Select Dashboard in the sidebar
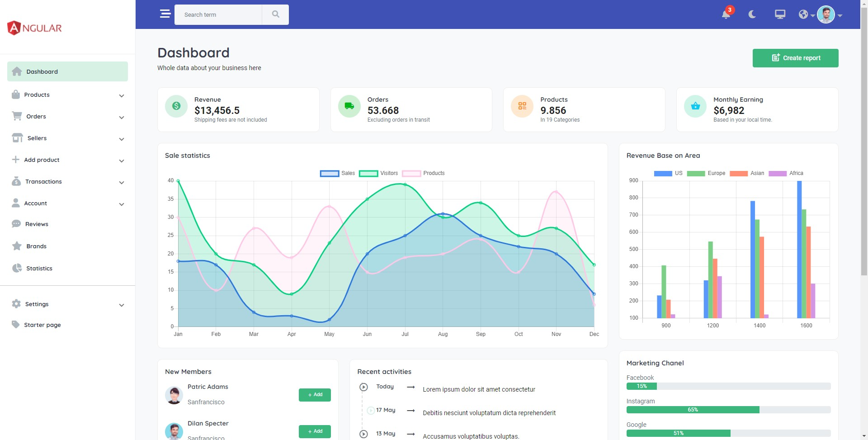868x440 pixels. tap(42, 71)
